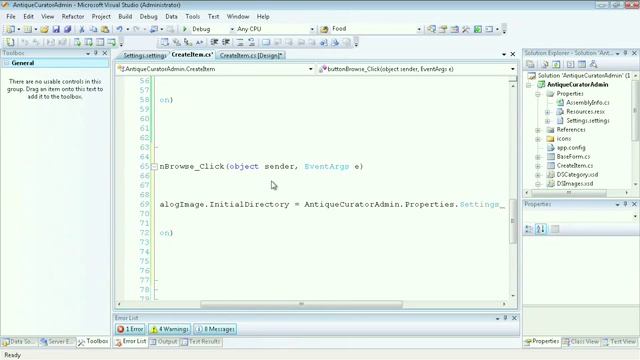640x360 pixels.
Task: Open the Debug configuration dropdown
Action: click(x=232, y=29)
